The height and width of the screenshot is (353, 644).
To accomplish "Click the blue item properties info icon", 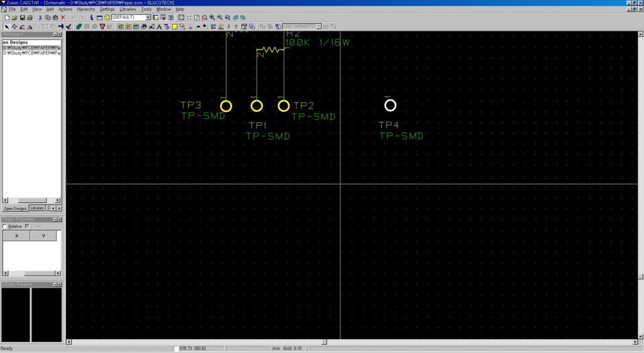I will click(92, 18).
